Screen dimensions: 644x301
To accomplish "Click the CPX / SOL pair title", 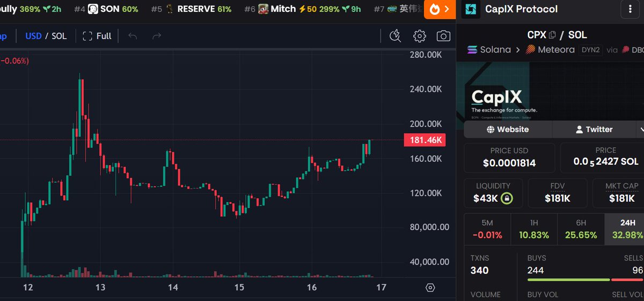I will coord(557,35).
